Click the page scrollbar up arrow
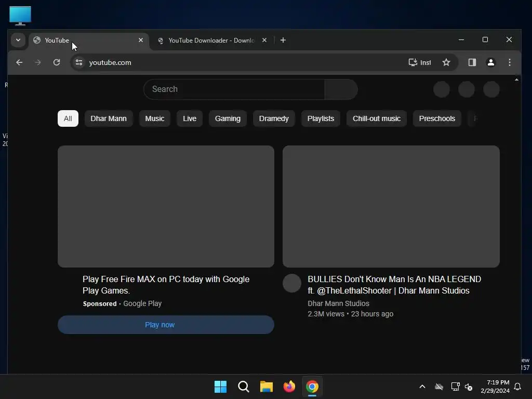Image resolution: width=532 pixels, height=399 pixels. click(x=516, y=79)
